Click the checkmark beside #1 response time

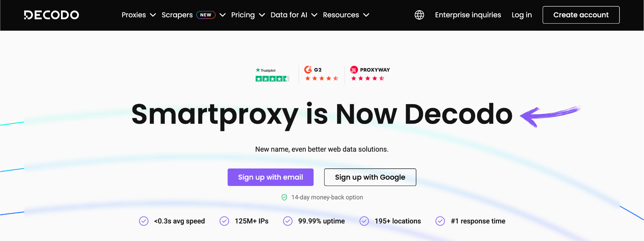click(440, 221)
